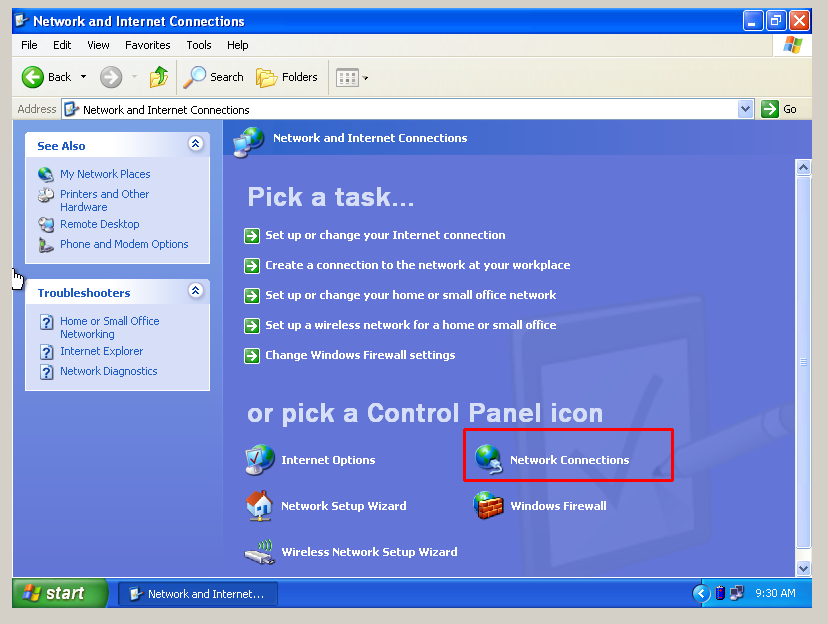Image resolution: width=828 pixels, height=624 pixels.
Task: Select Set up a wireless network task
Action: click(410, 325)
